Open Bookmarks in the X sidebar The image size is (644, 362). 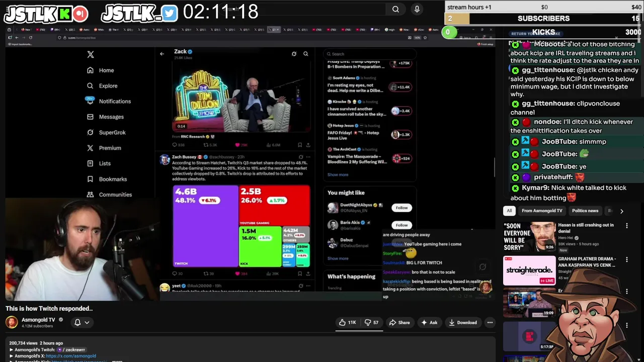(x=107, y=179)
